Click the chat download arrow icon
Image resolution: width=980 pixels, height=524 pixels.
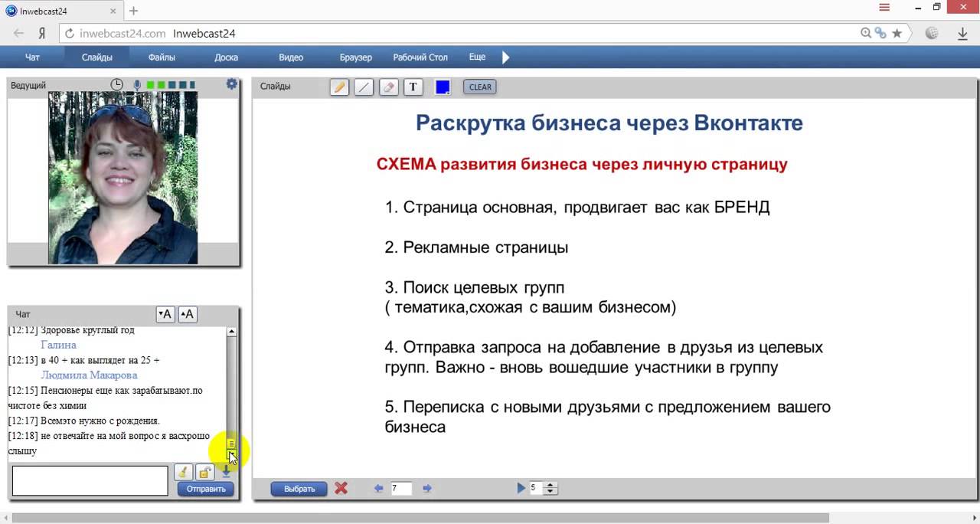point(226,472)
